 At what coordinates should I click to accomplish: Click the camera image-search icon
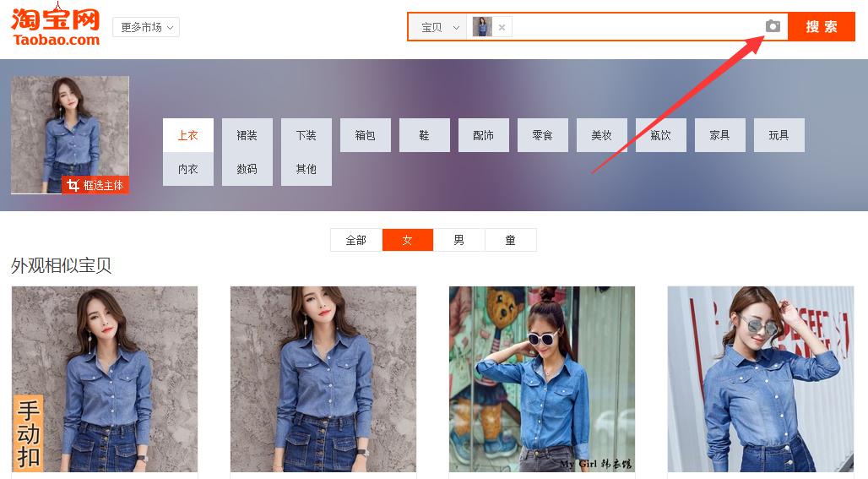coord(773,27)
